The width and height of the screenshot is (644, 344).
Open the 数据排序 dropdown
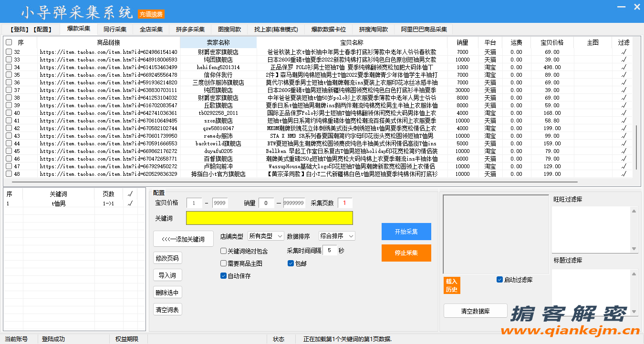[x=337, y=236]
